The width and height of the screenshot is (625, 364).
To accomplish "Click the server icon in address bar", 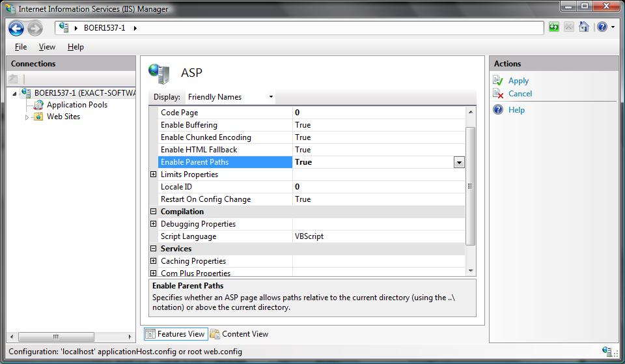I will tap(64, 27).
